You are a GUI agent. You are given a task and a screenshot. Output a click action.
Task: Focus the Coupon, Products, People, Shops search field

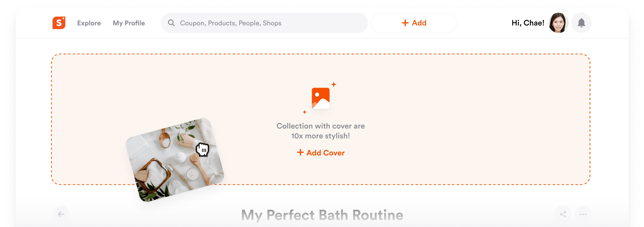[x=264, y=23]
